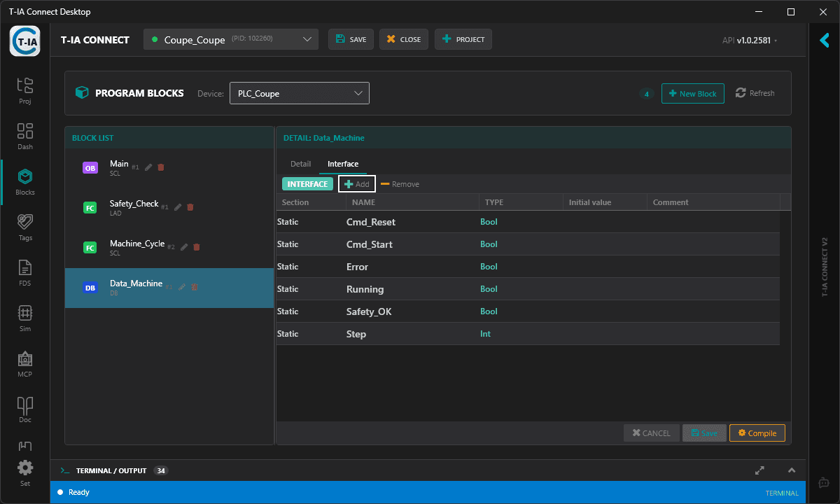Rename the Main block using its pencil icon
Viewport: 840px width, 504px height.
[x=148, y=167]
